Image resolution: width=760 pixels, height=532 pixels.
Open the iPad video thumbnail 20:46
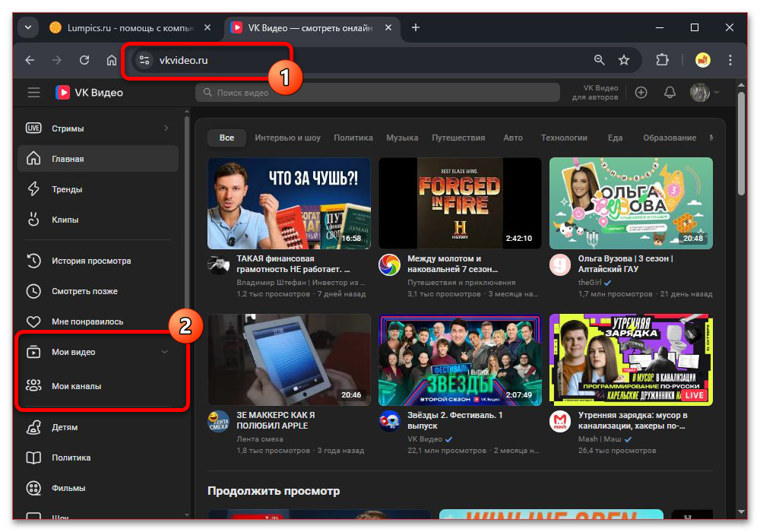pos(289,359)
